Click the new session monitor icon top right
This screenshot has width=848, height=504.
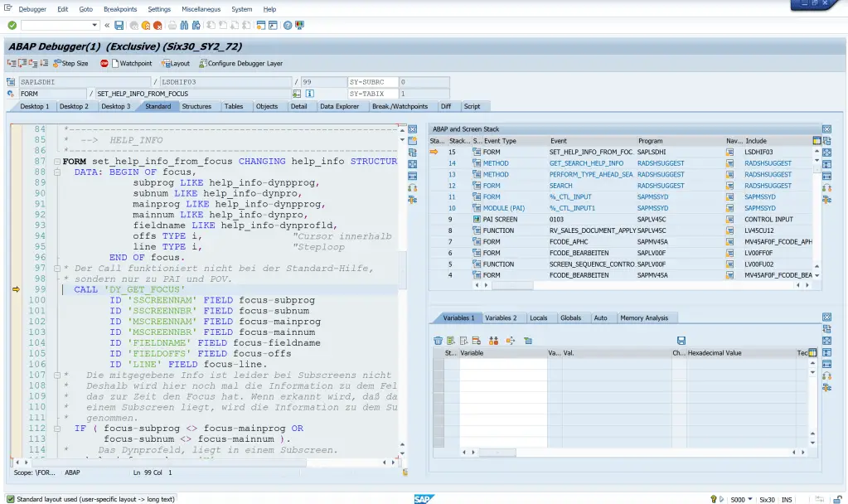coord(298,26)
